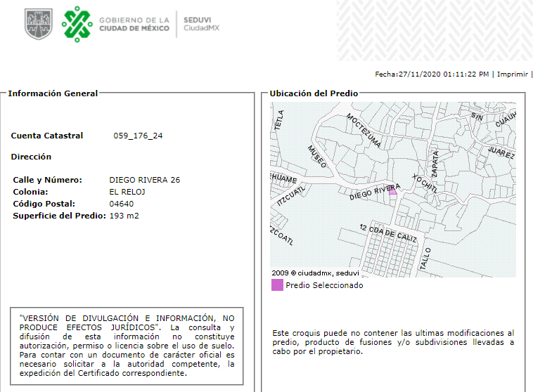Click the Dirección heading
533x392 pixels.
(31, 157)
